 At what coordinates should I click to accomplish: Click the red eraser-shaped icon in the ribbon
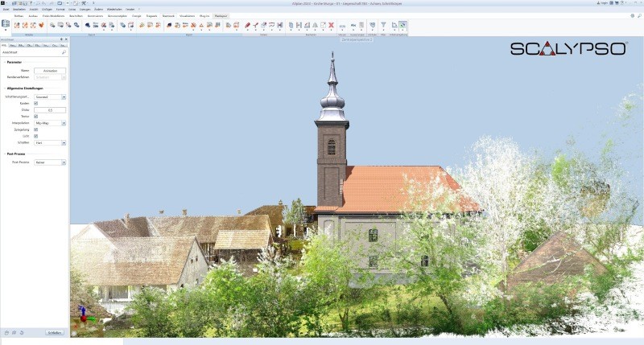point(248,26)
